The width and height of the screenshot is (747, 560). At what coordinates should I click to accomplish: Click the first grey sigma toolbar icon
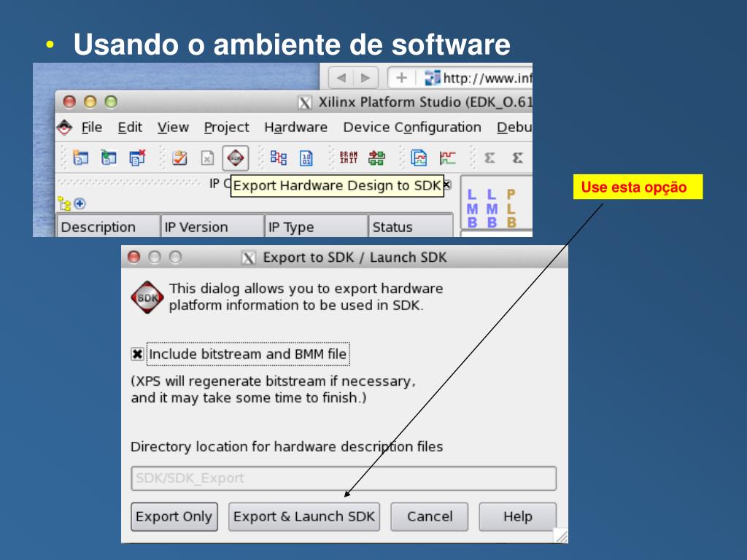(x=489, y=157)
